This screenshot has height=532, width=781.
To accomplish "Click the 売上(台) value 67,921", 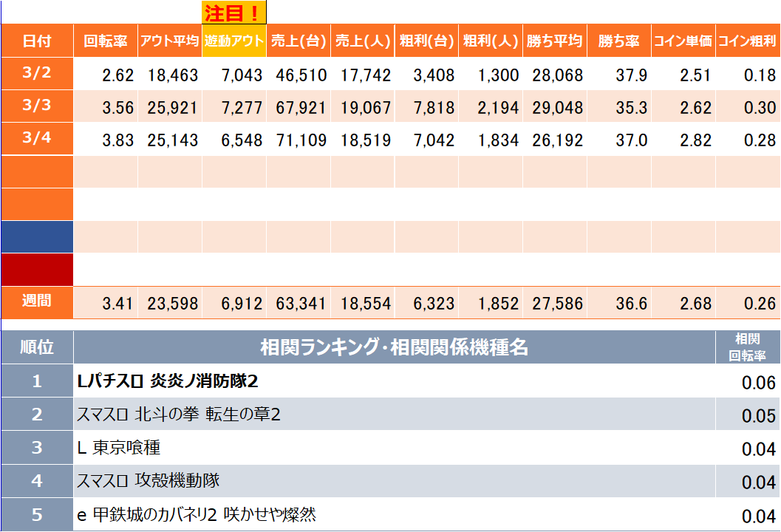I will tap(301, 109).
